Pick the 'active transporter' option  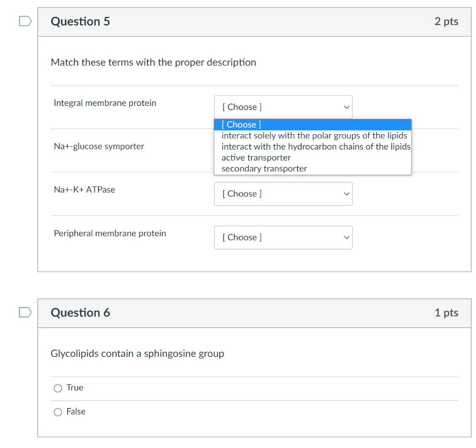tap(256, 158)
